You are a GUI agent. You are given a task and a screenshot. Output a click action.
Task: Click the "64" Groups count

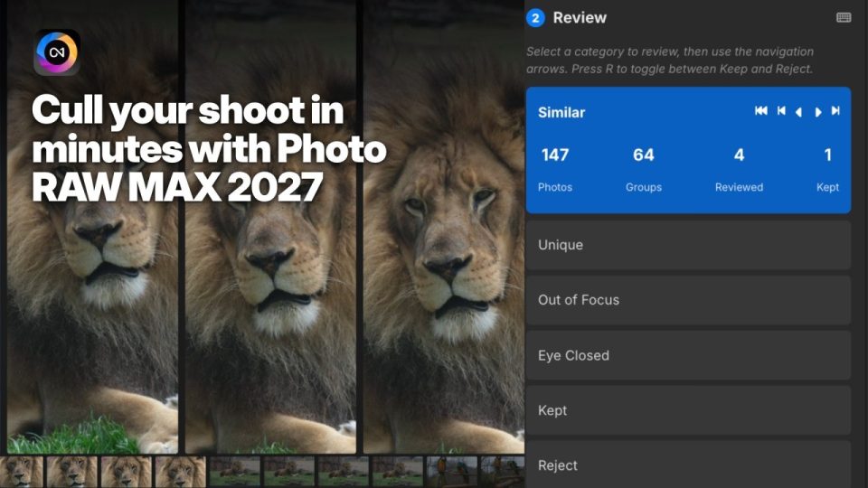click(643, 155)
